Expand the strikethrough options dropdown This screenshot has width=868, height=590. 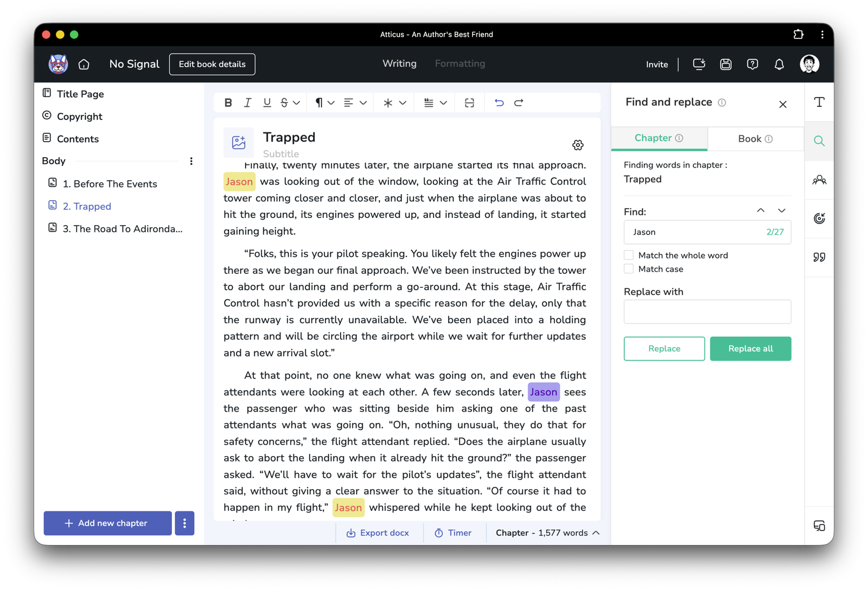tap(296, 102)
